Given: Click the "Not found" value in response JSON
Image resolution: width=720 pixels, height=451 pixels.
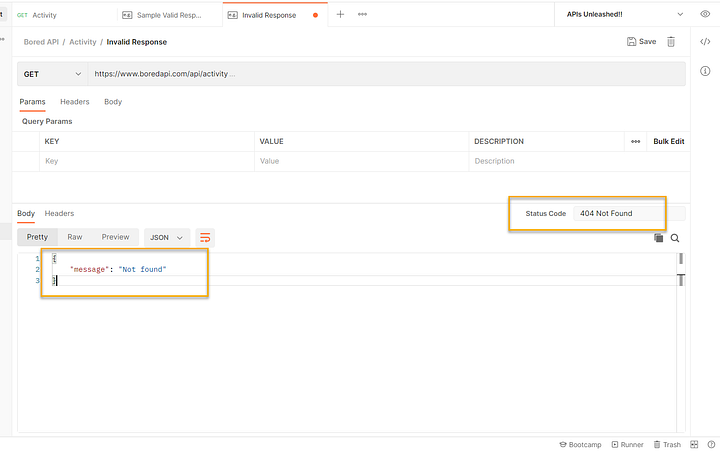Looking at the screenshot, I should (x=142, y=270).
